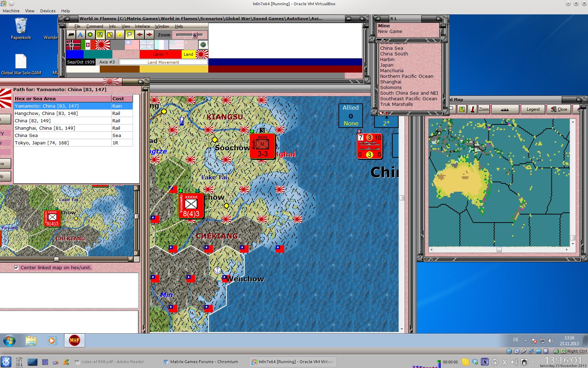Open Windows Explorer from the guest taskbar
588x368 pixels.
tap(31, 340)
